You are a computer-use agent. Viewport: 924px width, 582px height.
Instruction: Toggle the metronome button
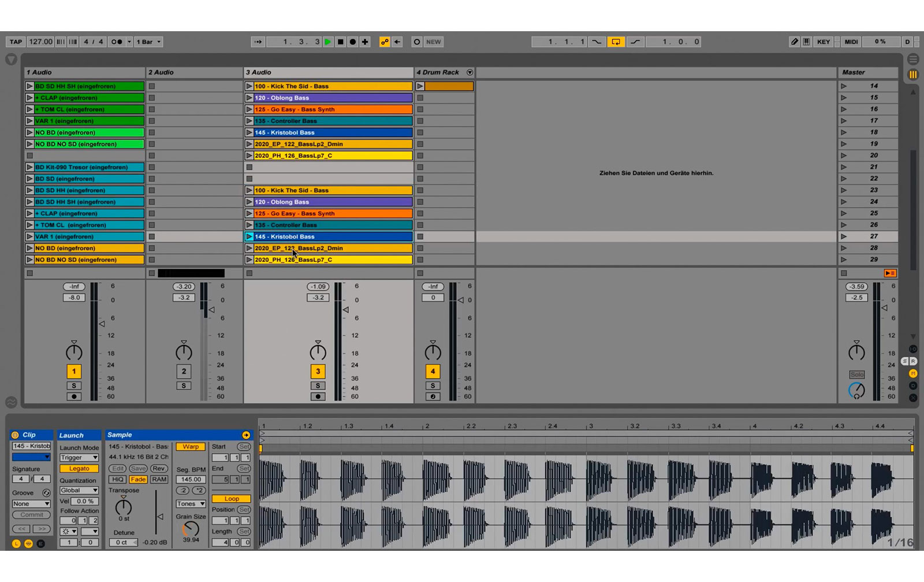point(117,42)
